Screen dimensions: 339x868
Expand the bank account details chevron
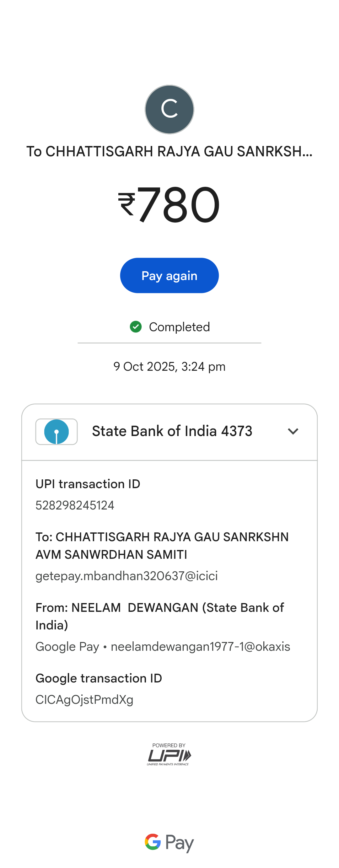(293, 431)
